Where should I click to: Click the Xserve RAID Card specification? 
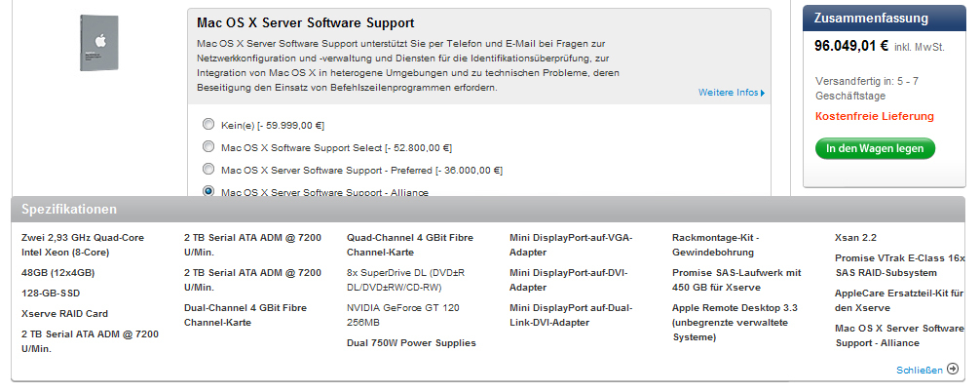pos(64,314)
